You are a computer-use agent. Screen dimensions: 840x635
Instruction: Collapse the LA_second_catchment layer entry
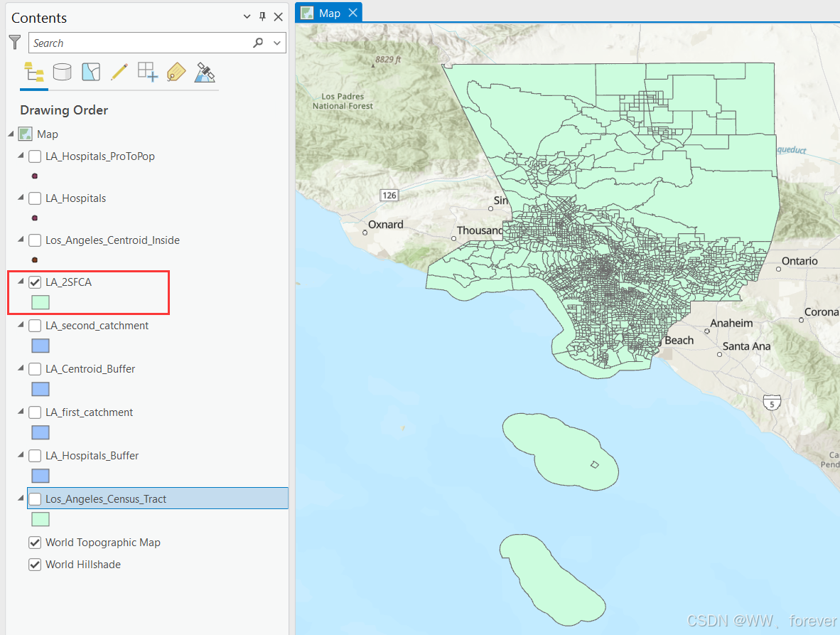click(20, 325)
